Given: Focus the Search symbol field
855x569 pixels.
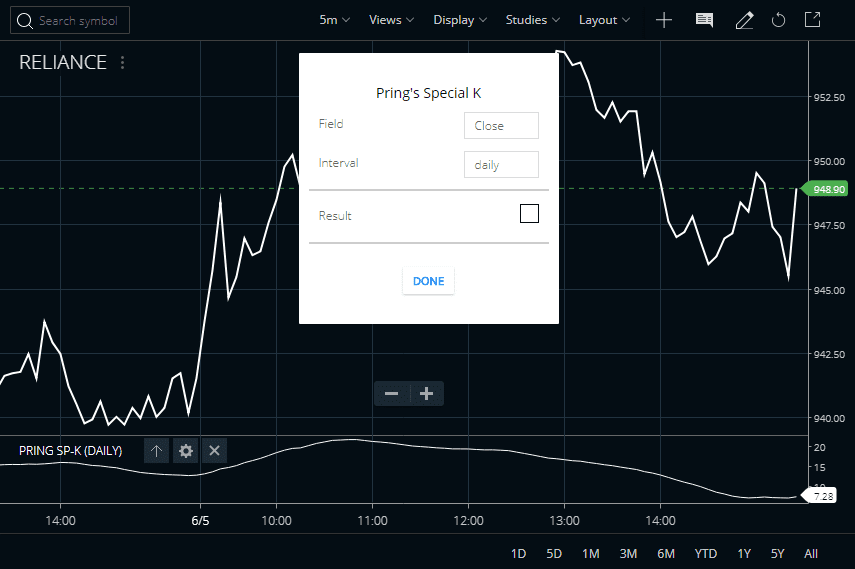Looking at the screenshot, I should click(x=70, y=20).
